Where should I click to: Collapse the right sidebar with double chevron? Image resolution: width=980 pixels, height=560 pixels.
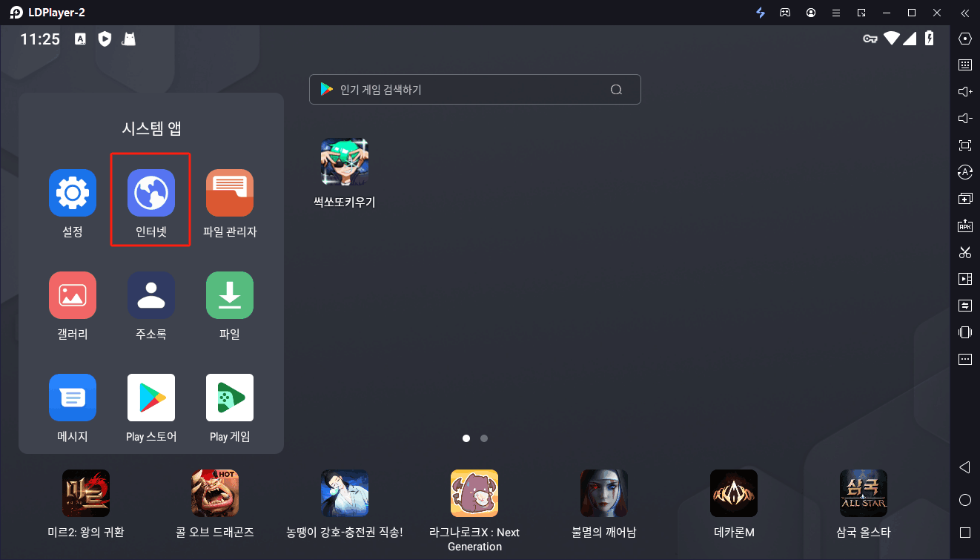(x=964, y=13)
